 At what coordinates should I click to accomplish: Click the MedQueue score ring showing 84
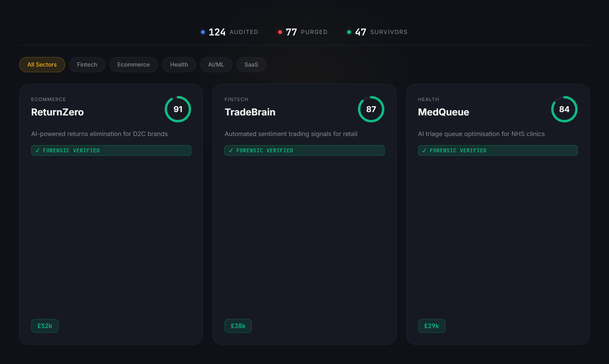tap(564, 109)
